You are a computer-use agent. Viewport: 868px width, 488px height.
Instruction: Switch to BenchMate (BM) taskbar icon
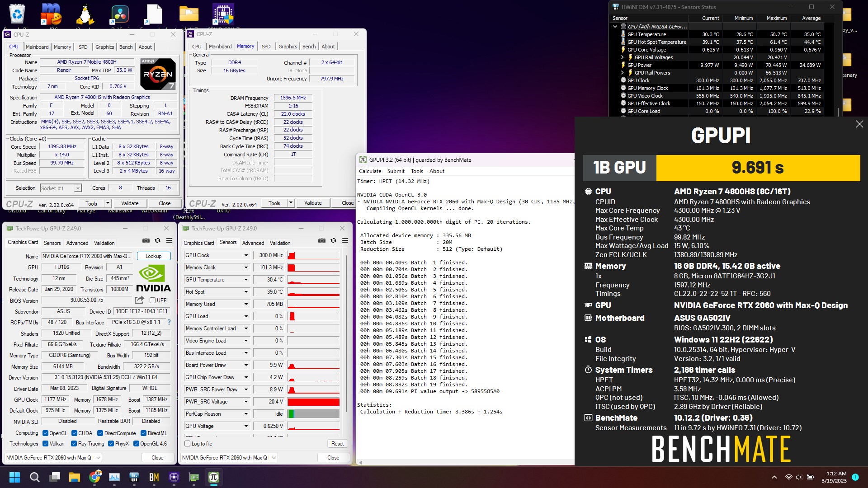154,477
